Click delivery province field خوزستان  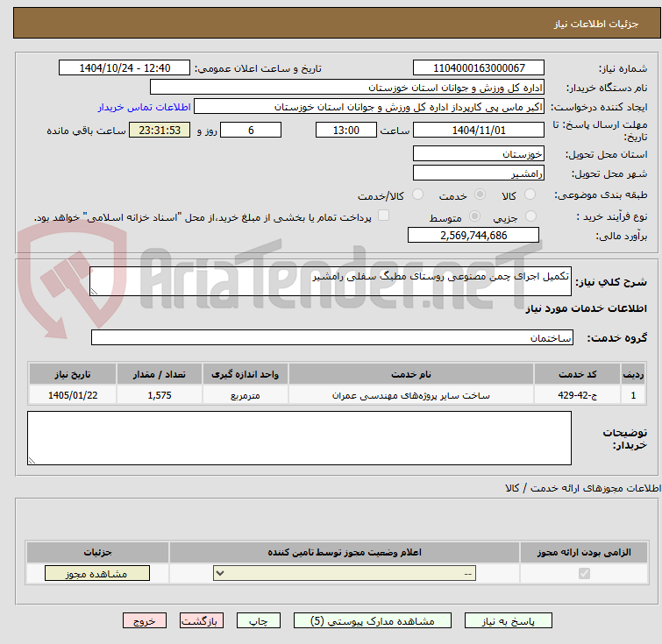pyautogui.click(x=479, y=153)
